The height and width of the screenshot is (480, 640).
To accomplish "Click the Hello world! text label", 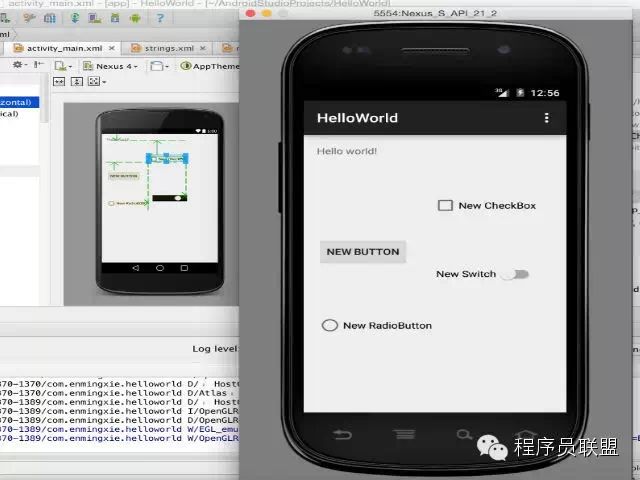I will pos(347,151).
